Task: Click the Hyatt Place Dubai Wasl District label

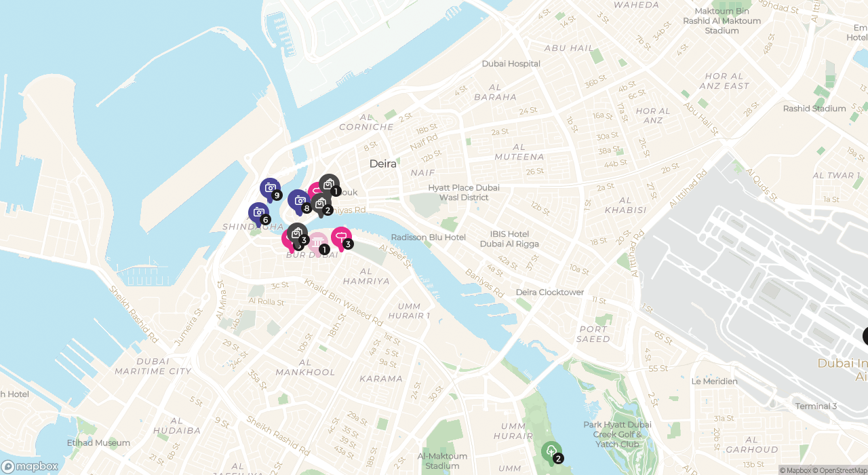Action: [464, 193]
